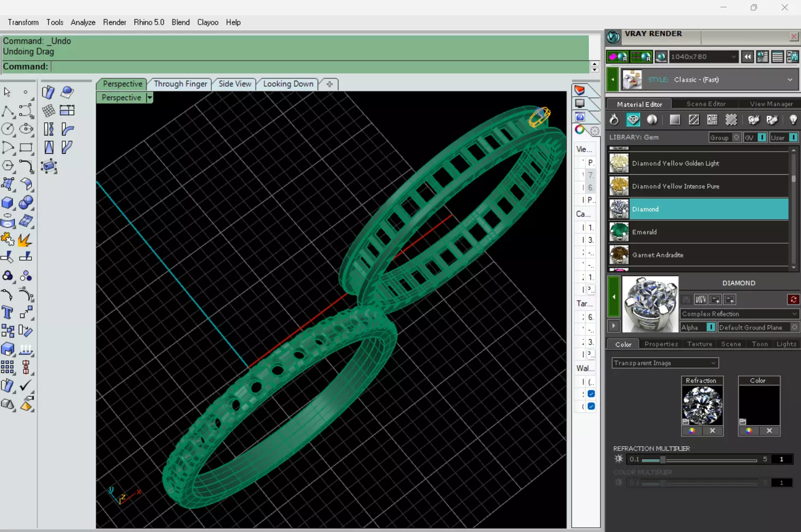Select the pointer selection tool
Viewport: 801px width, 532px height.
pos(7,92)
